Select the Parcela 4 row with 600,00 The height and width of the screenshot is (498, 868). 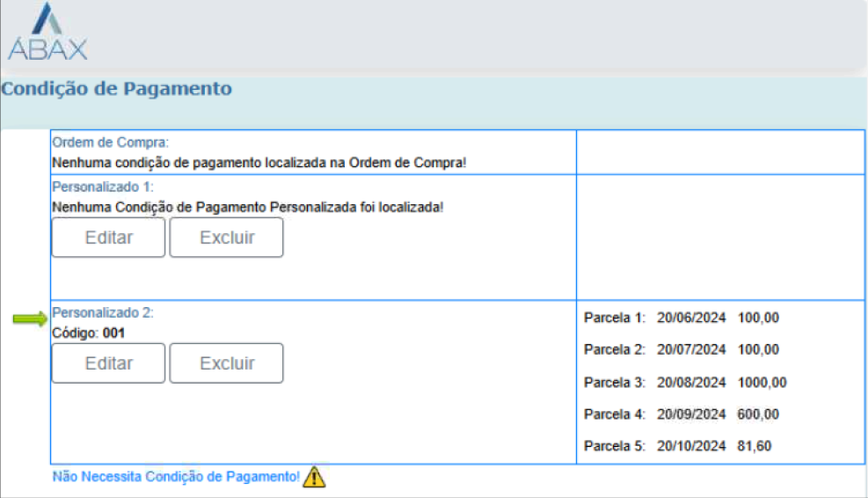coord(682,414)
